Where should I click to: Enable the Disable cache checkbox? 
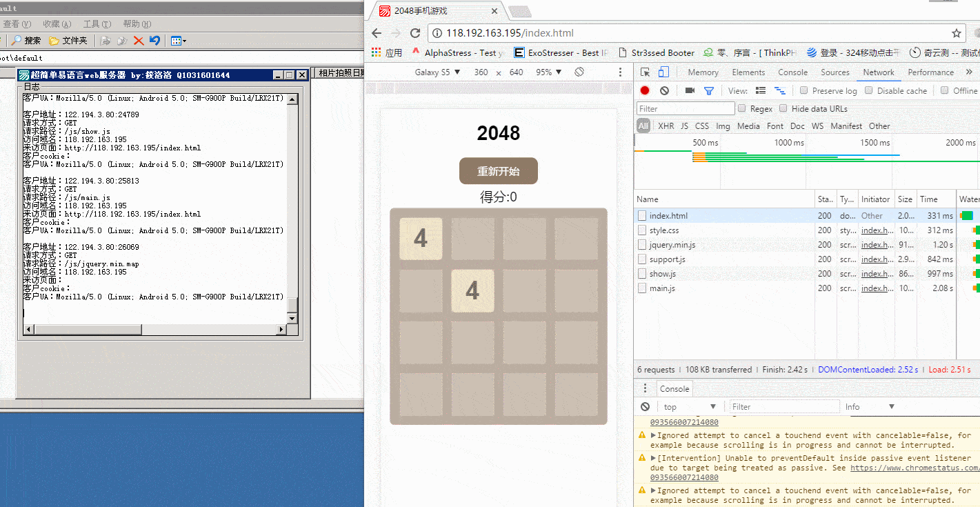point(869,90)
